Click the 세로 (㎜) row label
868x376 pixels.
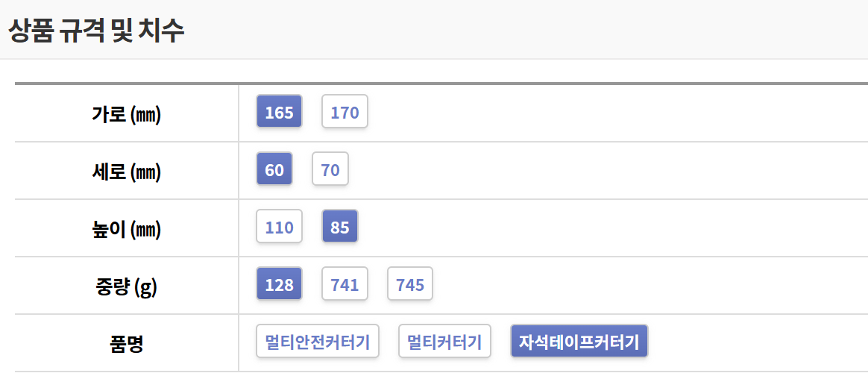[x=126, y=172]
